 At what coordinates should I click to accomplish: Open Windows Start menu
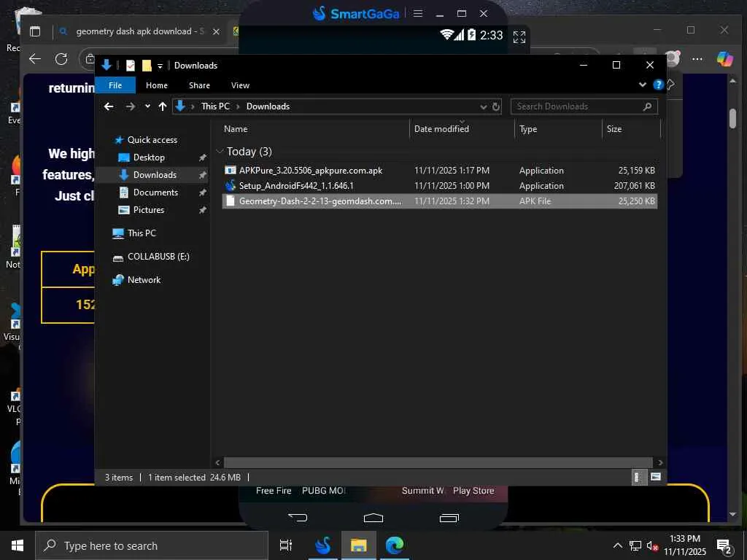pos(18,545)
